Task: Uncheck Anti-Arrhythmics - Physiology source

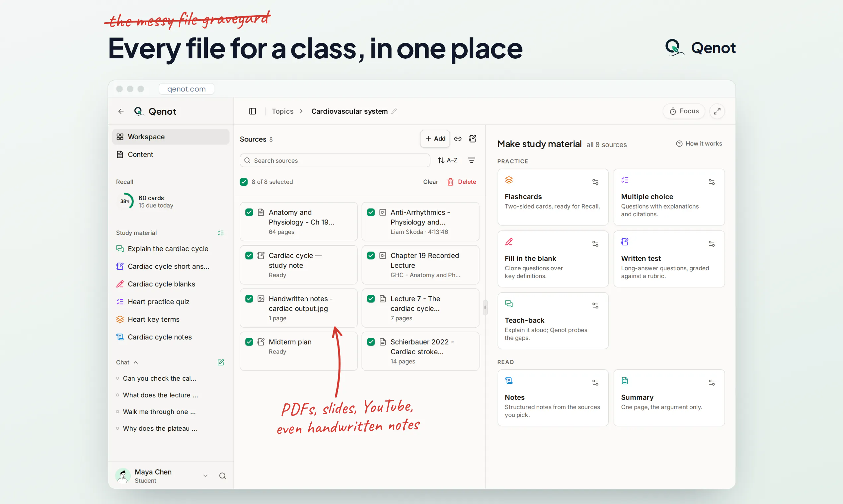Action: click(x=371, y=212)
